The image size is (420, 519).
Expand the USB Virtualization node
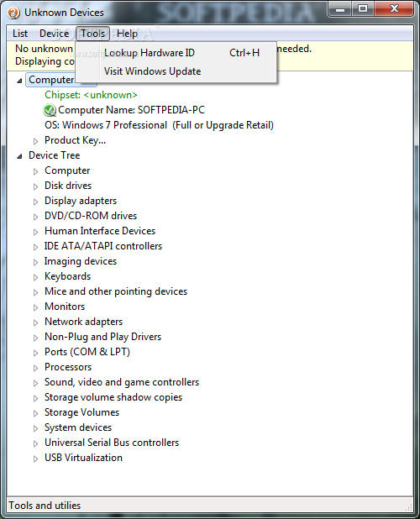point(36,459)
